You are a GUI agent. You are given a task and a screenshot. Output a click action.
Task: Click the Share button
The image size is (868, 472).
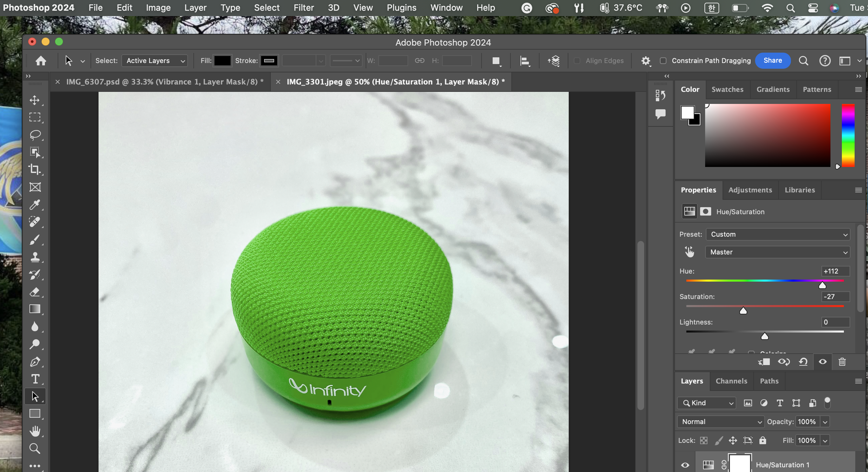click(x=772, y=61)
